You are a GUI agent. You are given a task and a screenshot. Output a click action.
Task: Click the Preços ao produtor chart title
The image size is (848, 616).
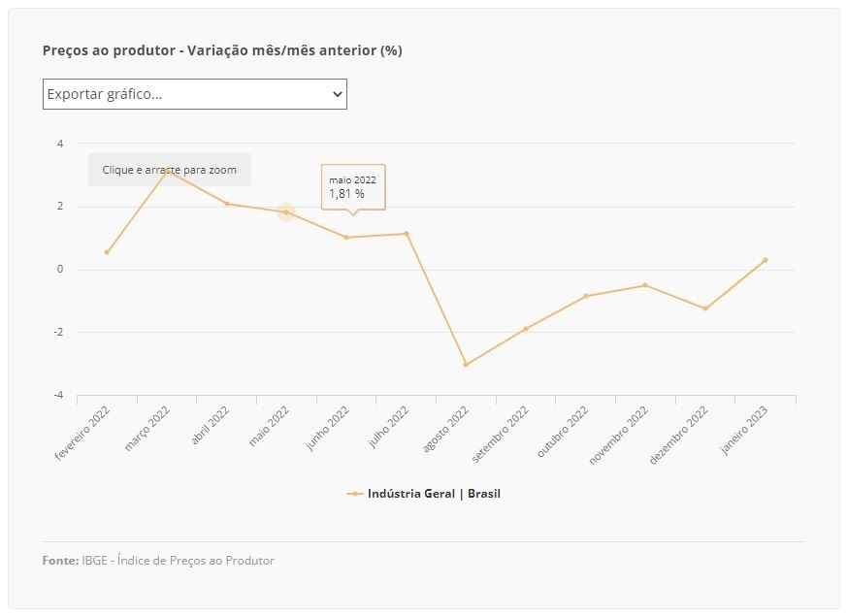point(222,50)
